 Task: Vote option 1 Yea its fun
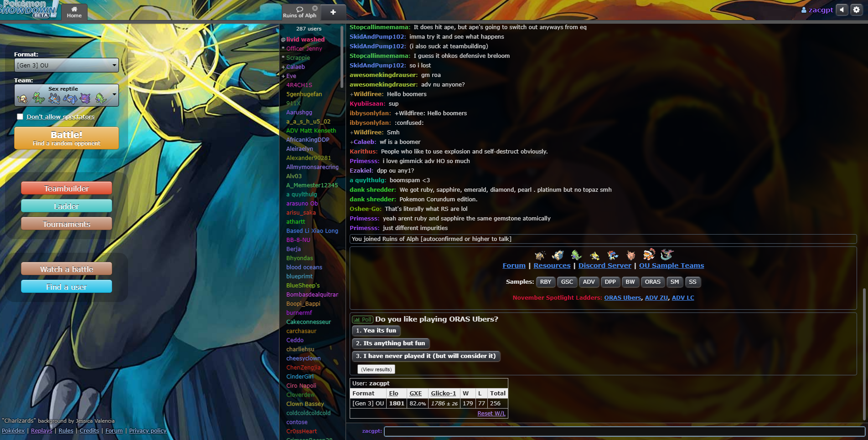tap(376, 331)
